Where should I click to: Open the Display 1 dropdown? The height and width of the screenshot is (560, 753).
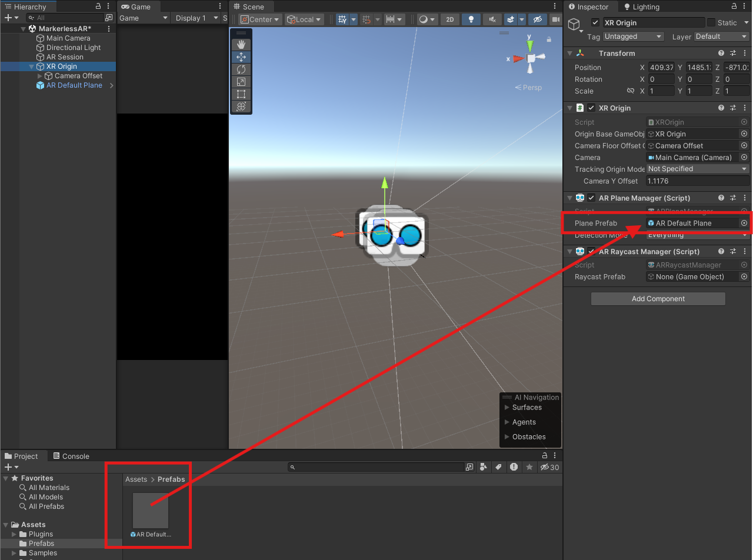click(196, 18)
